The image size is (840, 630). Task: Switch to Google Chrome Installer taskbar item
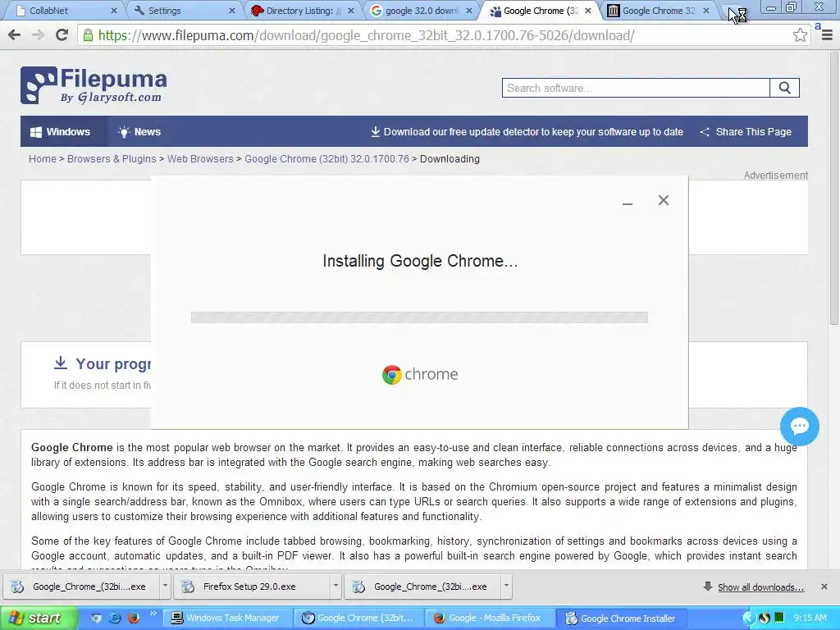(622, 619)
